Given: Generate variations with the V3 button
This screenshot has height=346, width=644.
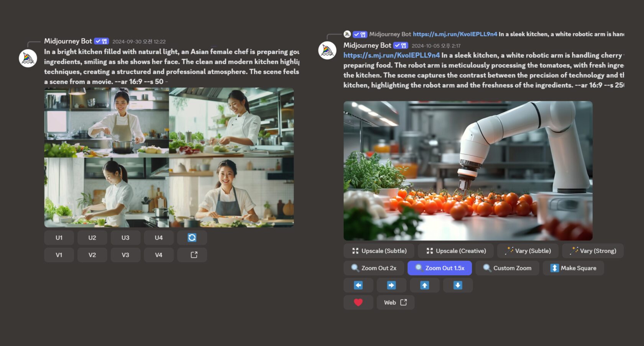Looking at the screenshot, I should (x=125, y=255).
